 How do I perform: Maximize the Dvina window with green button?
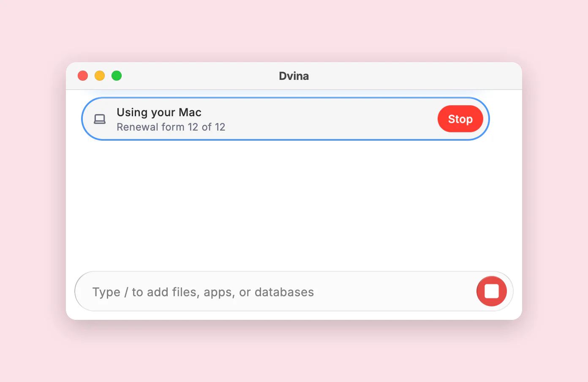point(117,76)
